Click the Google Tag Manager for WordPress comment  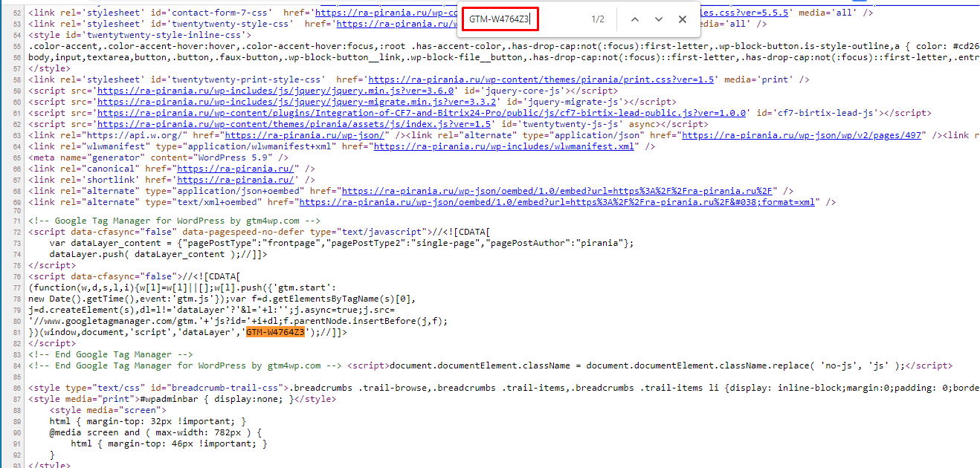click(x=173, y=221)
